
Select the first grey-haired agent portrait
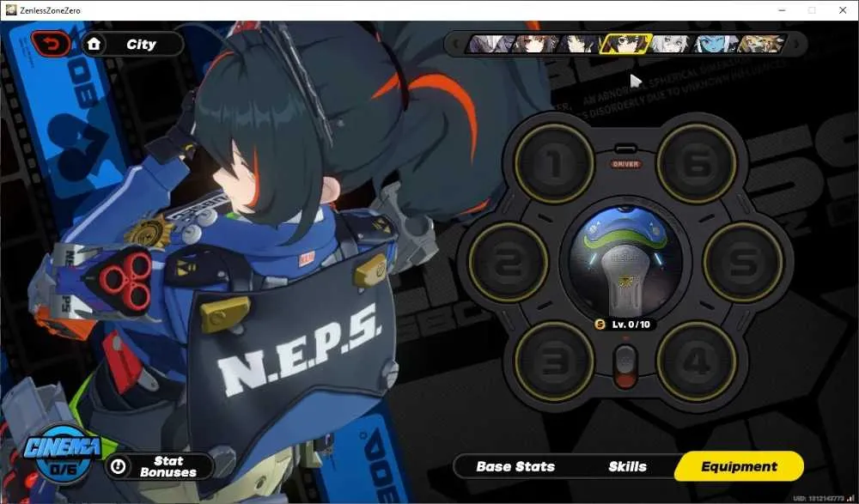pyautogui.click(x=491, y=44)
